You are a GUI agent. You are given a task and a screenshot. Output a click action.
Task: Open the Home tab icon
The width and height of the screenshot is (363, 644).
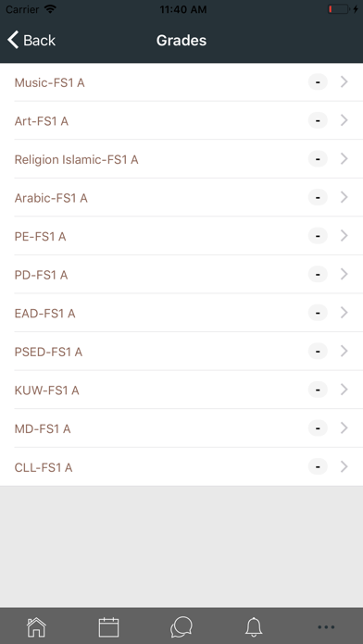click(36, 627)
